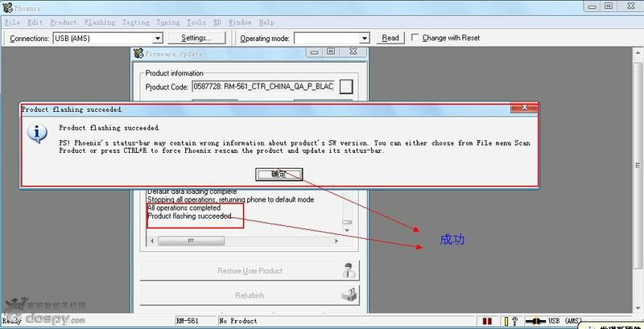644x329 pixels.
Task: Open the Product menu
Action: coord(64,23)
